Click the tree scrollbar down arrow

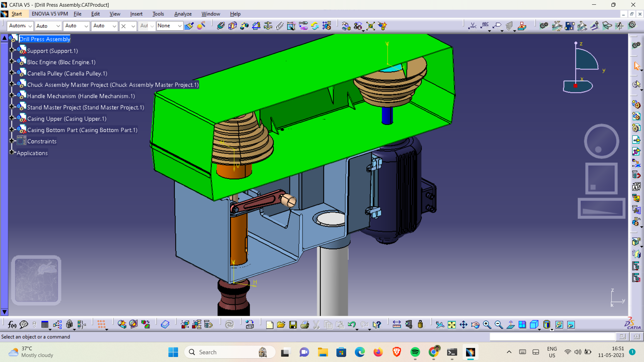4,312
